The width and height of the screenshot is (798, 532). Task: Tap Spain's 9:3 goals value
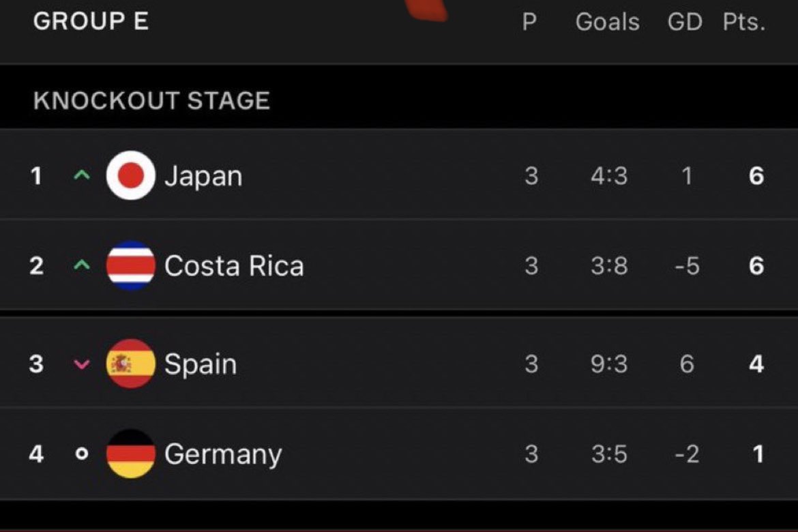(x=609, y=364)
